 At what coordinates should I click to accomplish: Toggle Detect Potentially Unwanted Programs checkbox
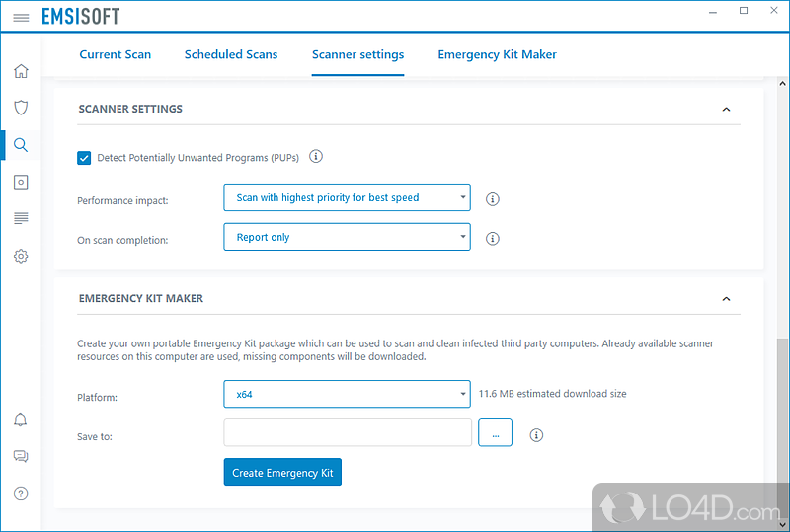84,157
